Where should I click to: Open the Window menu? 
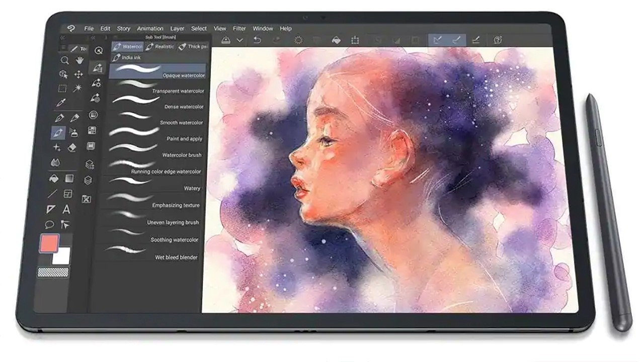tap(263, 29)
